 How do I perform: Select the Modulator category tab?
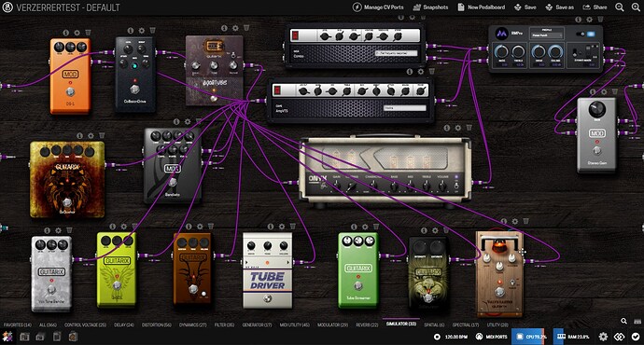332,324
